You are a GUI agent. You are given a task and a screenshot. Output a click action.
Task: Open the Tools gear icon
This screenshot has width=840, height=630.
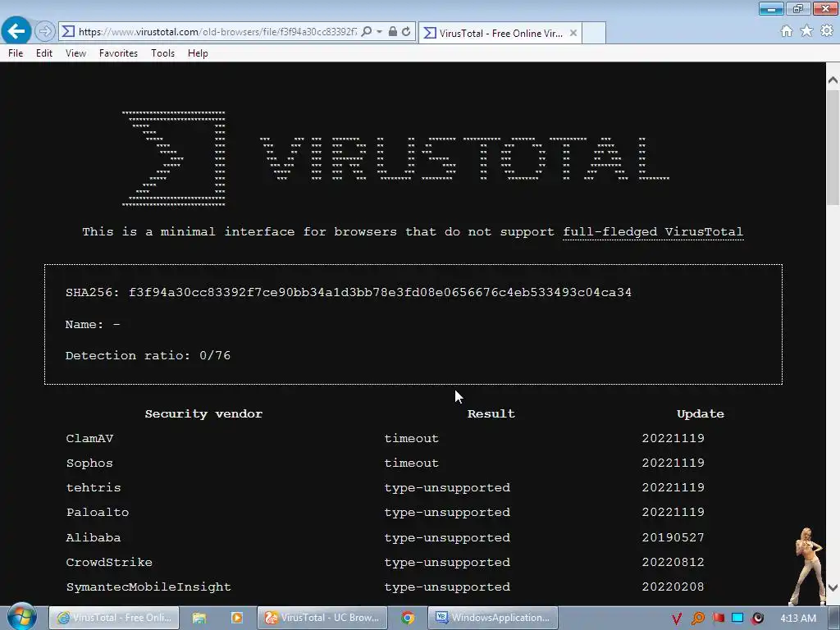coord(827,31)
